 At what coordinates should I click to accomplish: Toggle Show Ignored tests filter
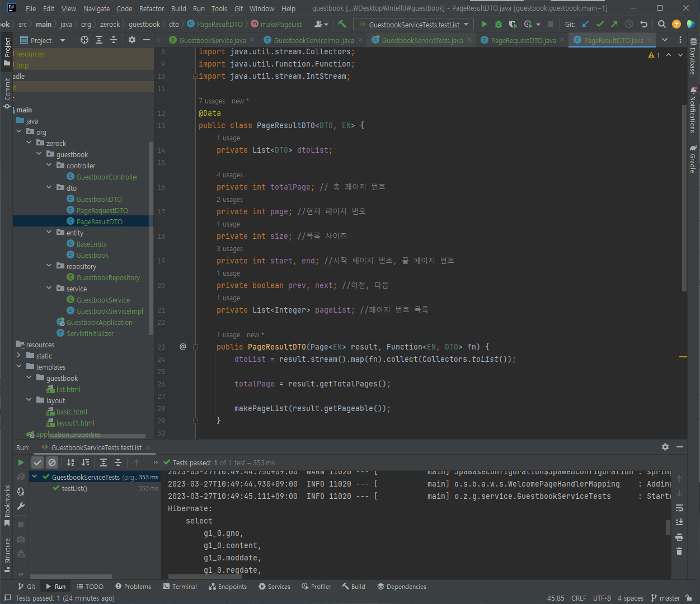52,463
